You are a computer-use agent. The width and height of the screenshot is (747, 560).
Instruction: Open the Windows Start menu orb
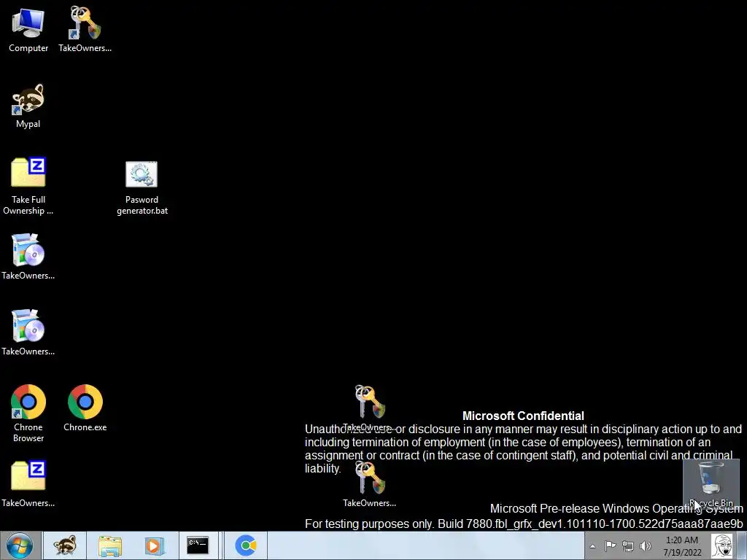(20, 545)
